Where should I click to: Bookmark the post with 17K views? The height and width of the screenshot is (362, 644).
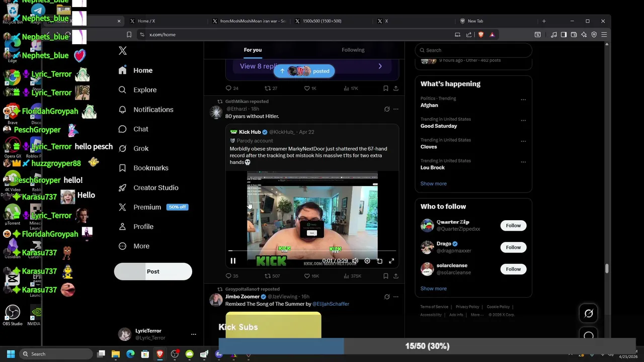[x=385, y=88]
